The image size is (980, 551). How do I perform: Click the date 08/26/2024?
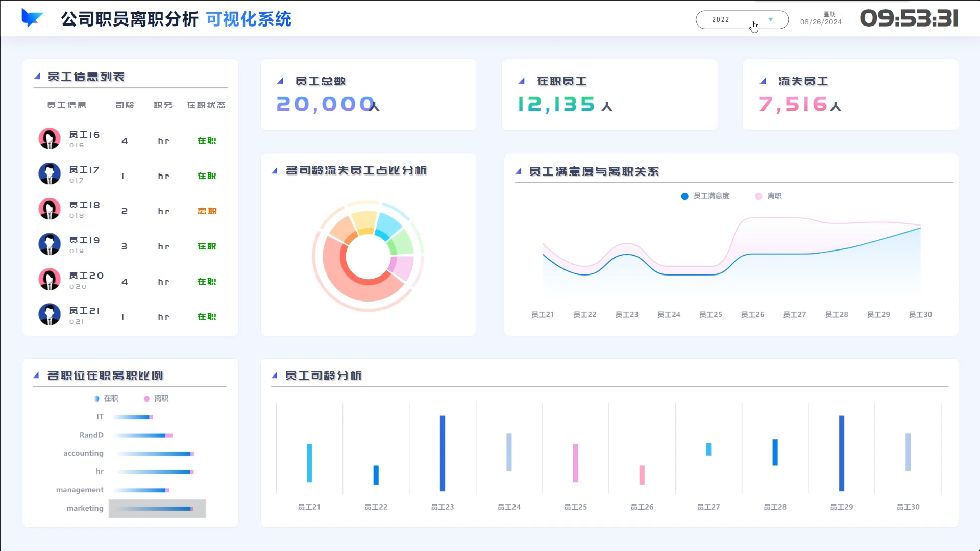coord(821,22)
